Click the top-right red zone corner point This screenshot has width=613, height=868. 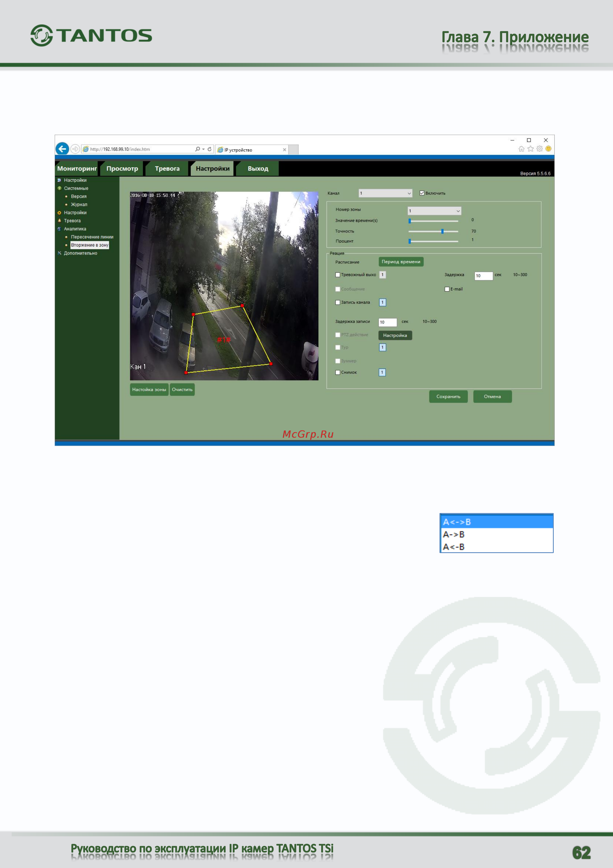pos(242,305)
